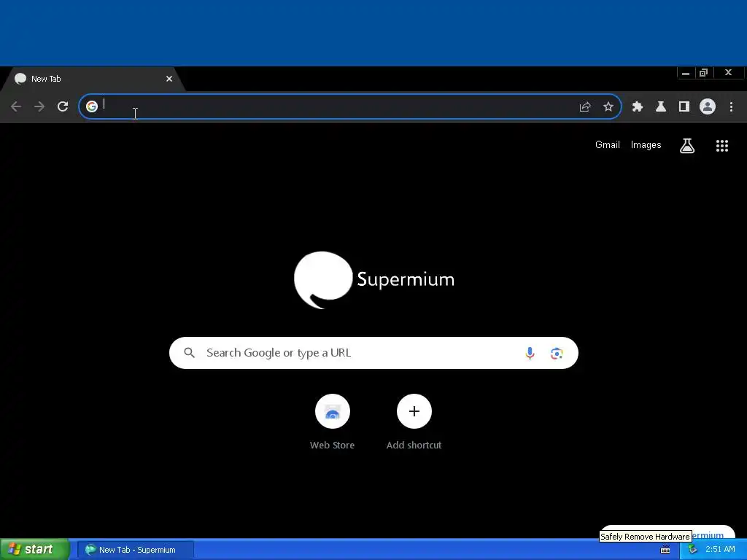Open the Google apps grid
This screenshot has width=747, height=560.
point(722,146)
